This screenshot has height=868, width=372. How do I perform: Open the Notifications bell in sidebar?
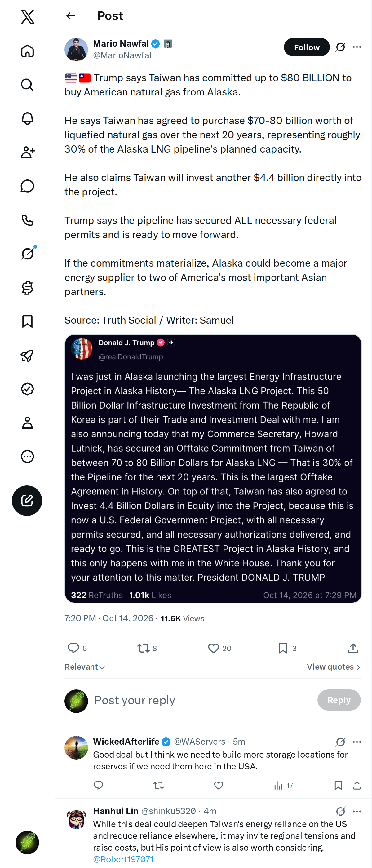(x=27, y=119)
